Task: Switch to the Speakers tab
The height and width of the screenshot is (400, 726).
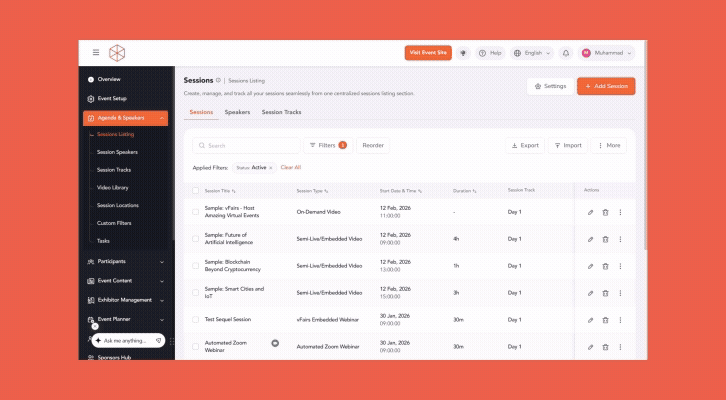Action: click(237, 112)
